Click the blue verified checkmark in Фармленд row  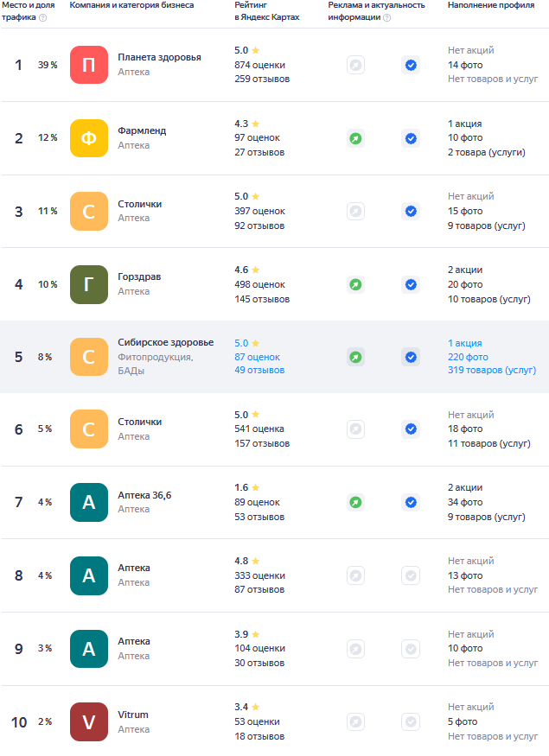pyautogui.click(x=411, y=139)
